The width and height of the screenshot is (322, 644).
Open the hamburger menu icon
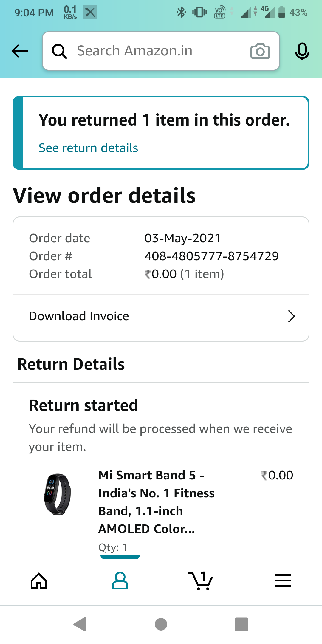(283, 580)
